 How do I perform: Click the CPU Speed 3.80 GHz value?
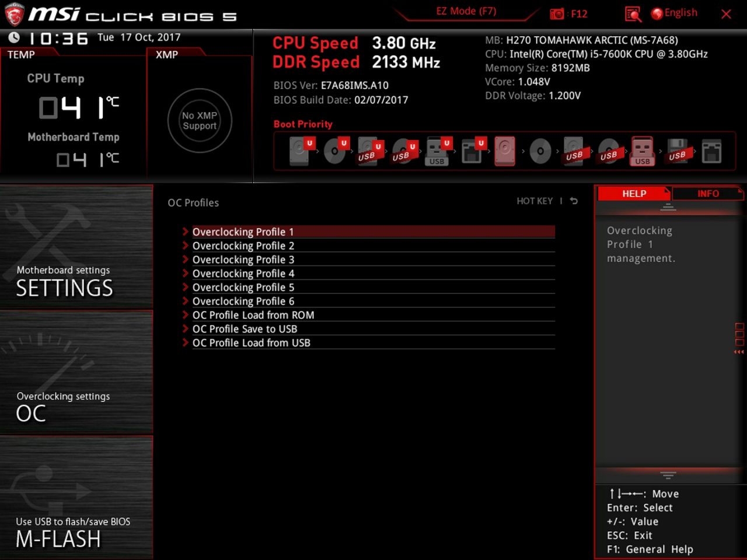tap(404, 43)
